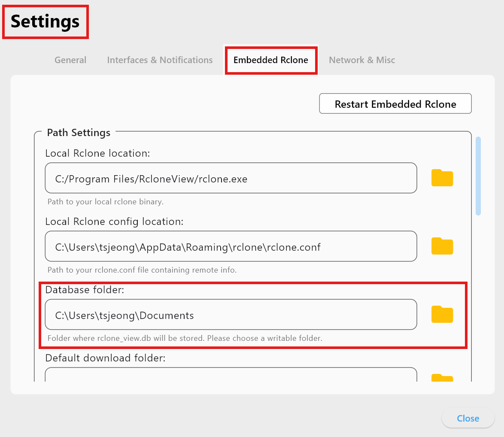Click the vertical scrollbar thumb
The height and width of the screenshot is (437, 504).
(478, 174)
